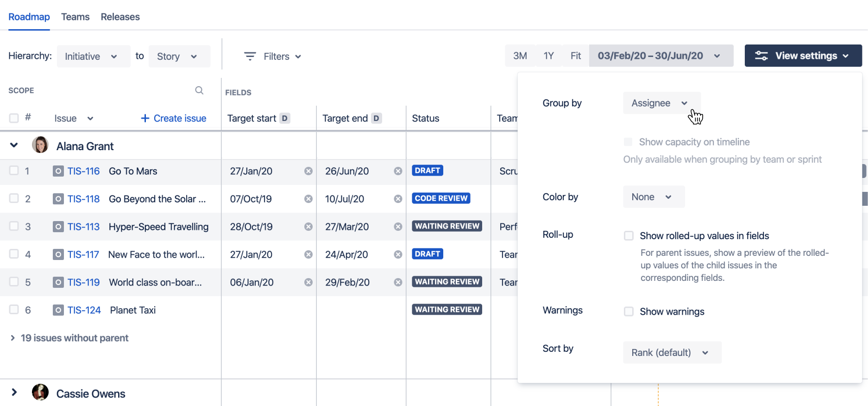Open the Sort by Rank (default) dropdown
Image resolution: width=868 pixels, height=406 pixels.
point(672,353)
